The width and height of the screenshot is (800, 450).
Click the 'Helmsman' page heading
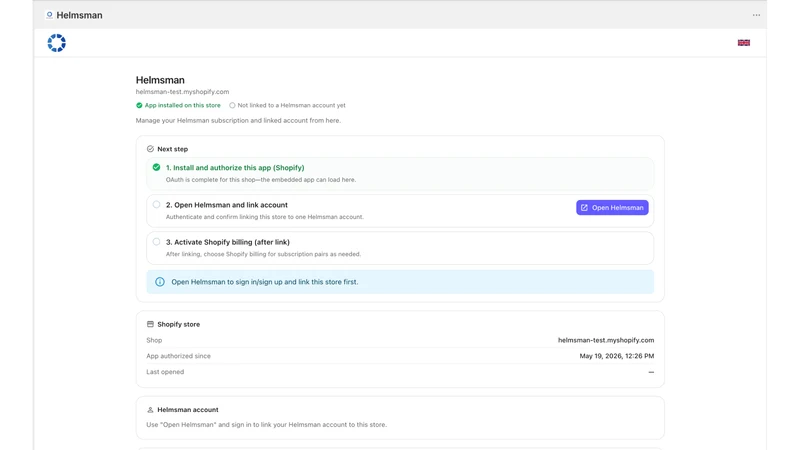point(160,80)
